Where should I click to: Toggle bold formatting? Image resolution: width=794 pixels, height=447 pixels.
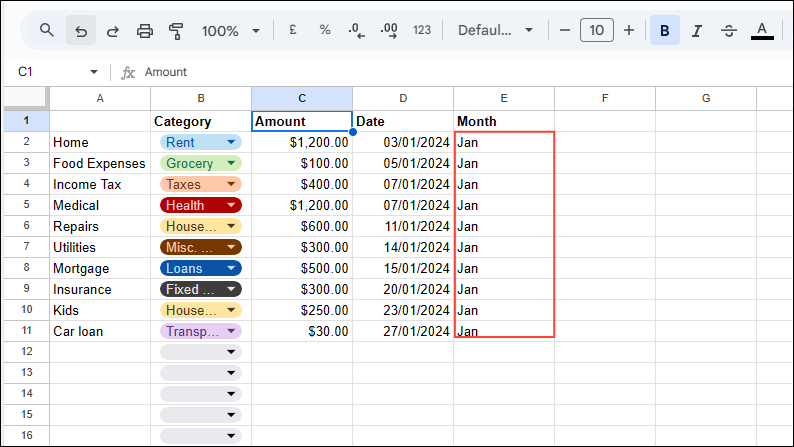pyautogui.click(x=664, y=31)
